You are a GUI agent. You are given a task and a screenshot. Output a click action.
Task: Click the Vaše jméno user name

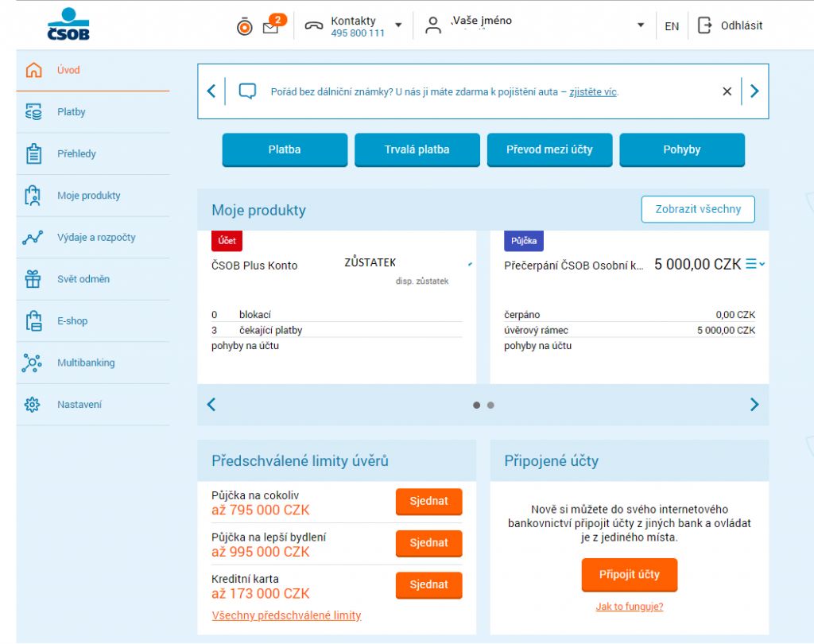(x=482, y=21)
